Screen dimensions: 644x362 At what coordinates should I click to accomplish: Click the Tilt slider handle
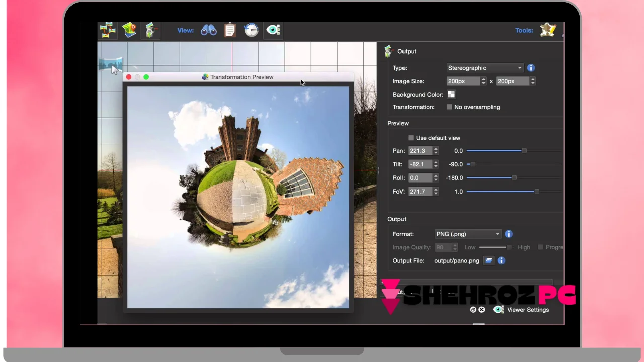point(472,164)
